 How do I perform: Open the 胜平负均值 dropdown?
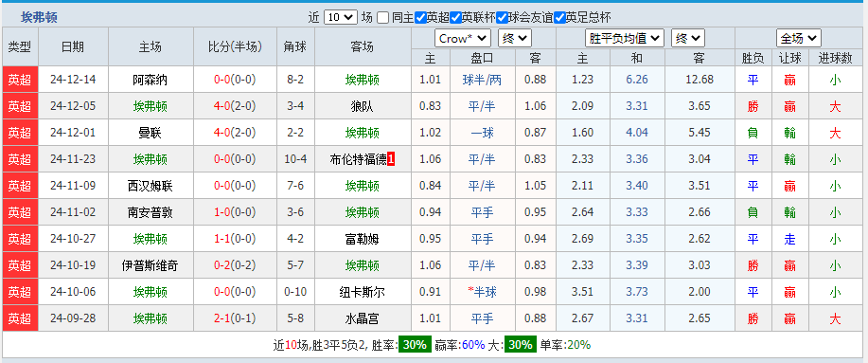click(625, 38)
